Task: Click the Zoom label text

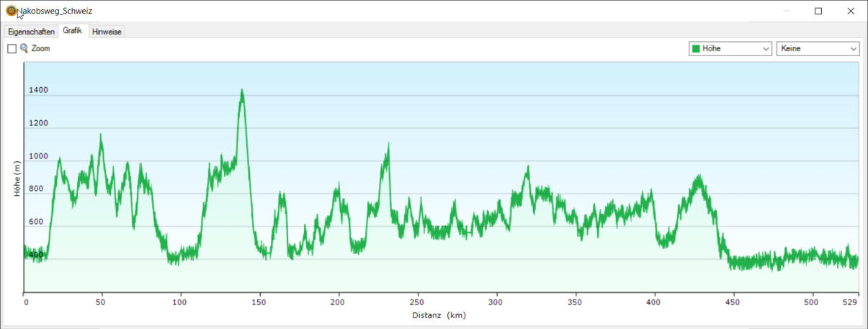Action: (x=40, y=49)
